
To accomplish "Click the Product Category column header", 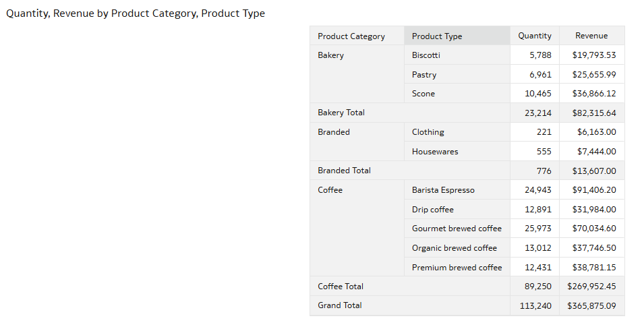I will (x=351, y=36).
